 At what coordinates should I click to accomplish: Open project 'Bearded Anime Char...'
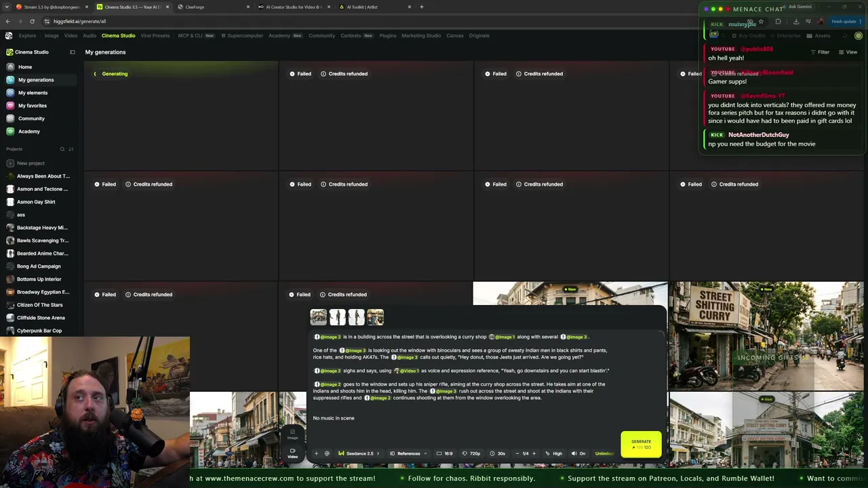pos(38,253)
